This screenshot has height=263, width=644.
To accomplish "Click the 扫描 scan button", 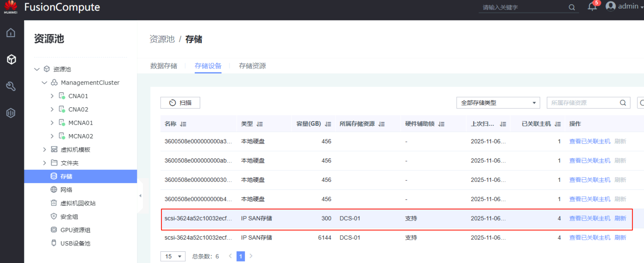I will pyautogui.click(x=180, y=103).
